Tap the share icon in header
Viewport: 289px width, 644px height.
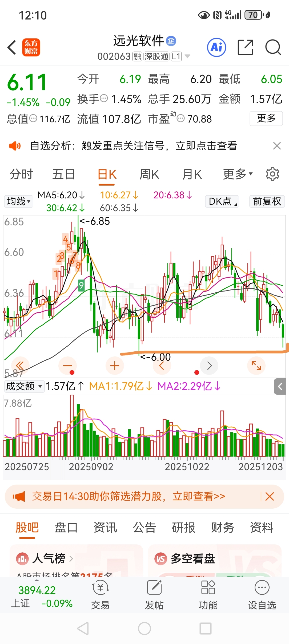coord(245,47)
